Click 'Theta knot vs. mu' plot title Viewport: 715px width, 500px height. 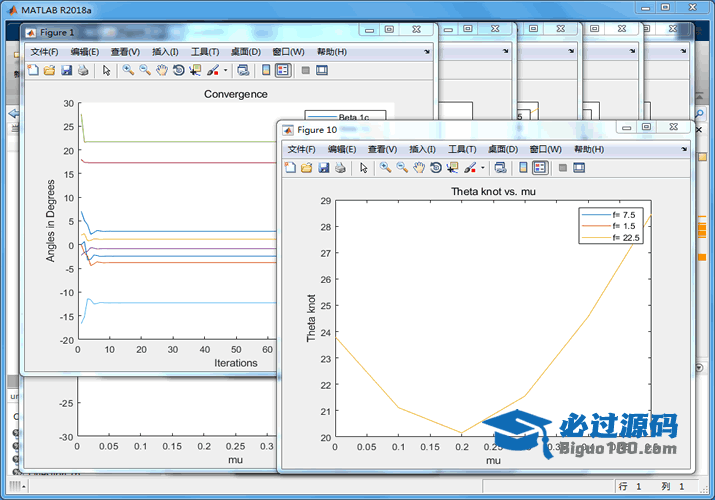[493, 191]
